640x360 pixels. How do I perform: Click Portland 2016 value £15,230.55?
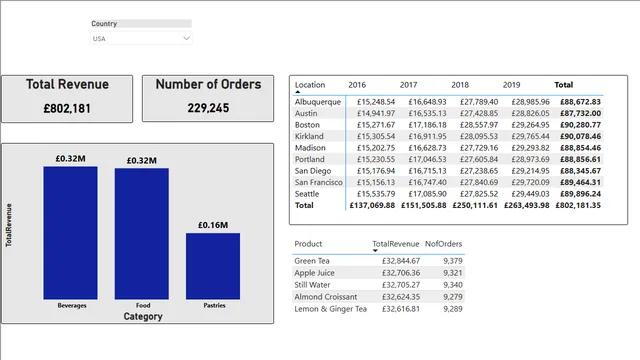(x=376, y=159)
